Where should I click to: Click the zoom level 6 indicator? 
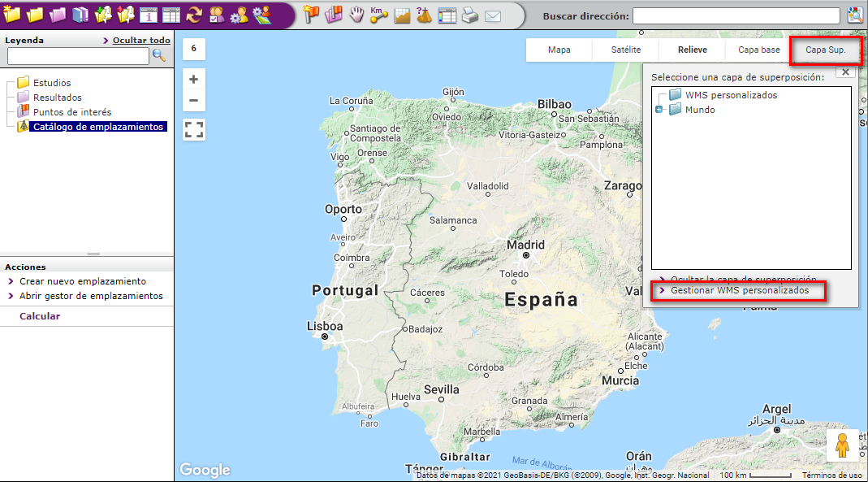coord(194,49)
